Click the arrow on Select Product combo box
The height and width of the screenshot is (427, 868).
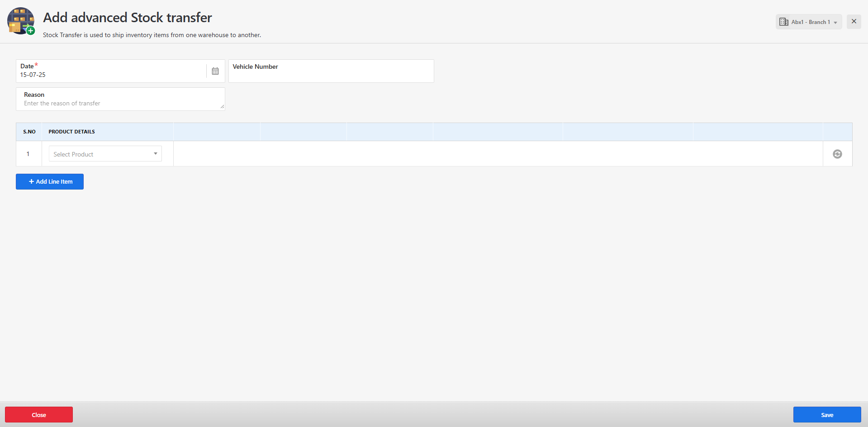pyautogui.click(x=156, y=154)
